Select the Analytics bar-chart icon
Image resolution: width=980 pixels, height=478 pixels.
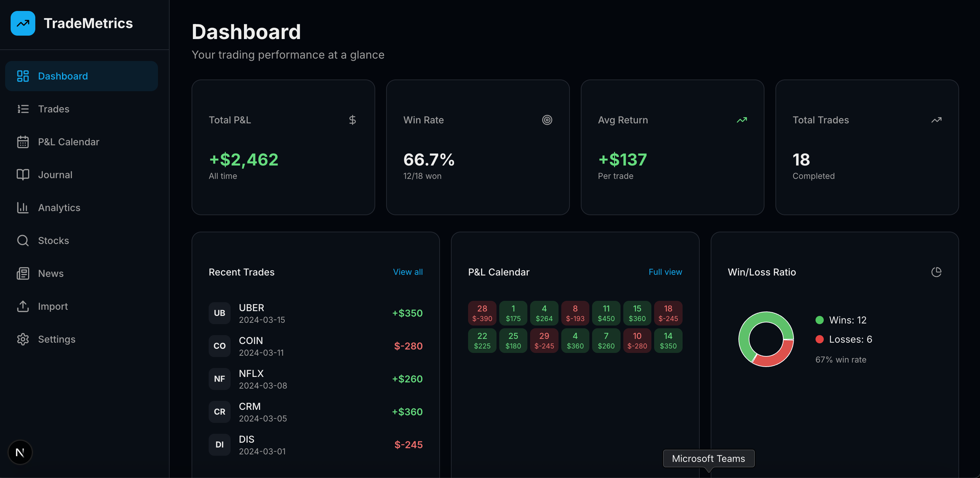tap(23, 207)
